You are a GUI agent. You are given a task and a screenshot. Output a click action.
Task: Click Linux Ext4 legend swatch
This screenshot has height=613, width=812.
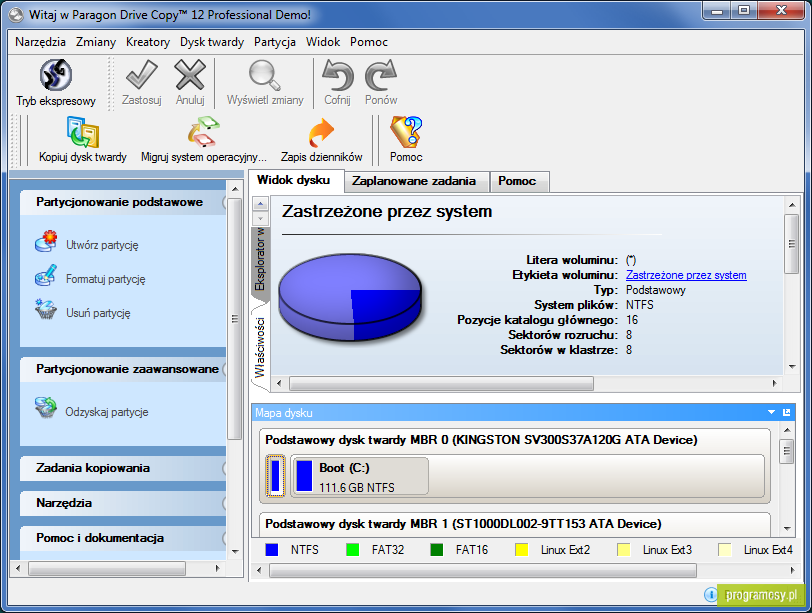724,550
